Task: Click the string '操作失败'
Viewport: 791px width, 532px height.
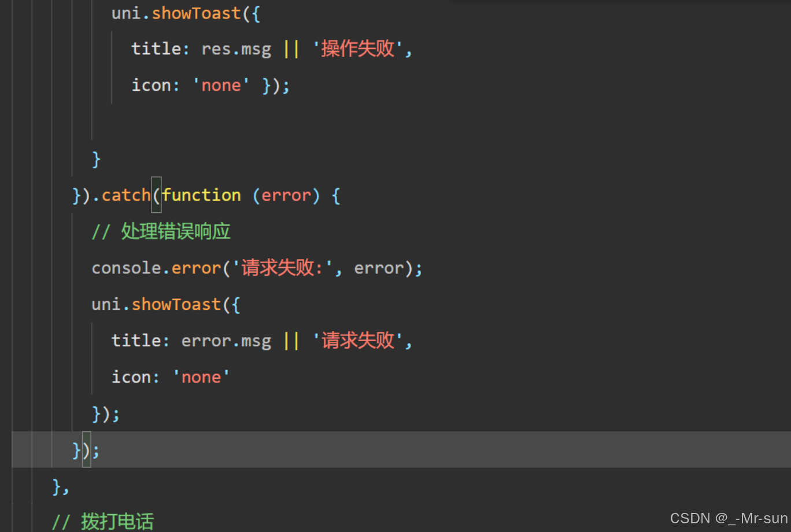Action: pyautogui.click(x=358, y=49)
